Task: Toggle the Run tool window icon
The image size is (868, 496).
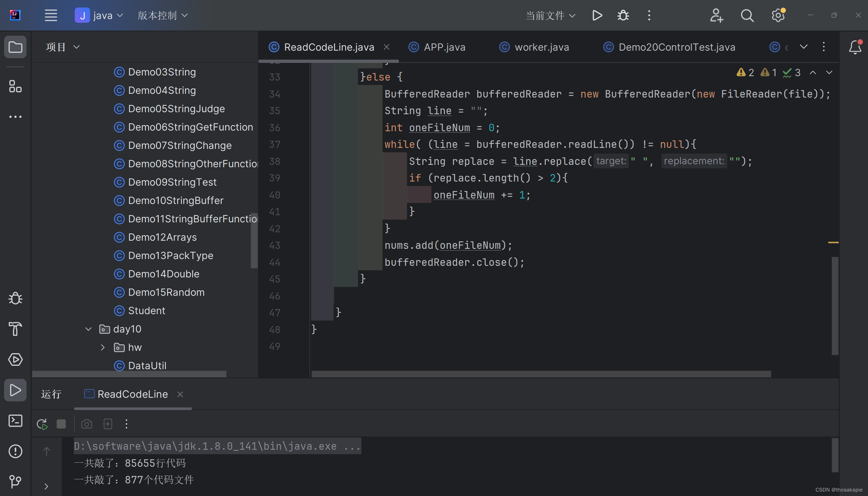Action: point(15,390)
